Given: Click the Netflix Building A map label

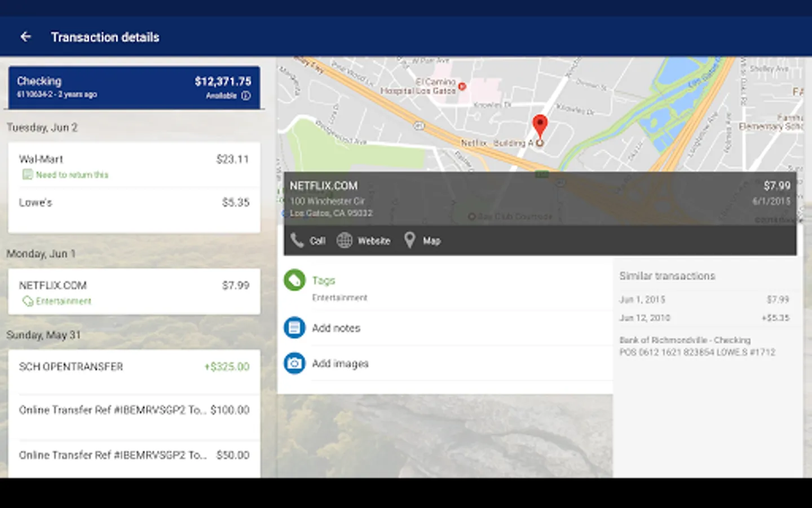Looking at the screenshot, I should 497,143.
